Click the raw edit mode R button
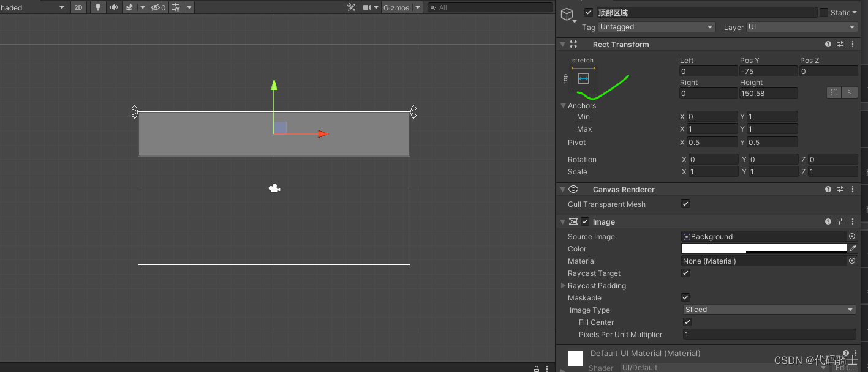868x372 pixels. (x=849, y=92)
